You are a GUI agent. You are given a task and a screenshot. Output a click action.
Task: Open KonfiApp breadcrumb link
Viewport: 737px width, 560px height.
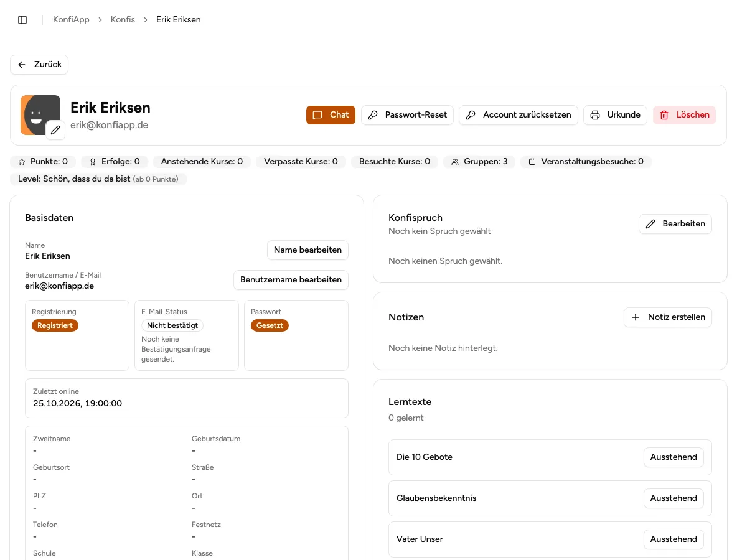pos(71,20)
